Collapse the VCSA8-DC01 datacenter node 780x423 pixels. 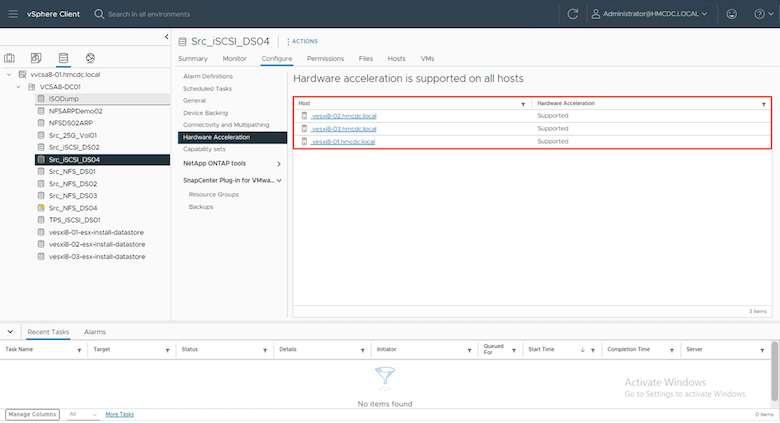point(21,87)
